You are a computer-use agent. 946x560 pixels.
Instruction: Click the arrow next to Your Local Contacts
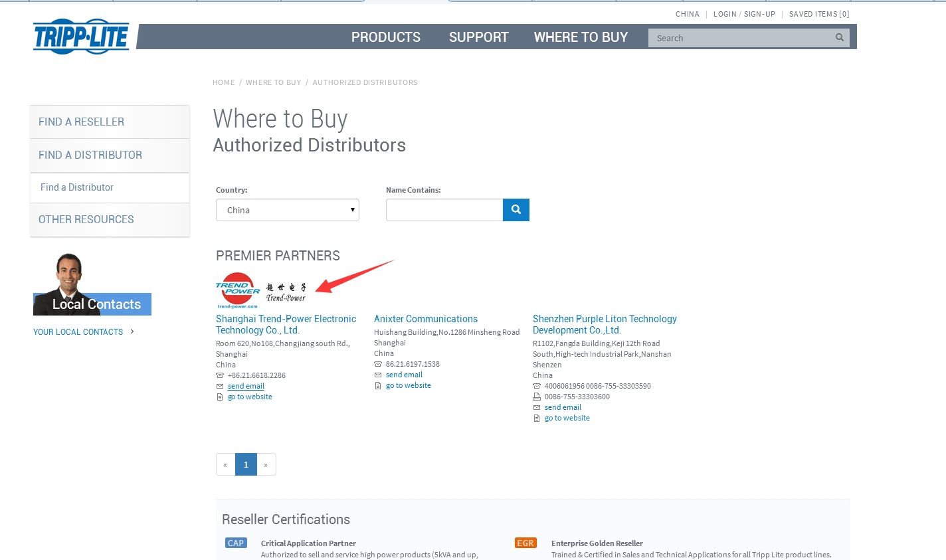[x=132, y=331]
